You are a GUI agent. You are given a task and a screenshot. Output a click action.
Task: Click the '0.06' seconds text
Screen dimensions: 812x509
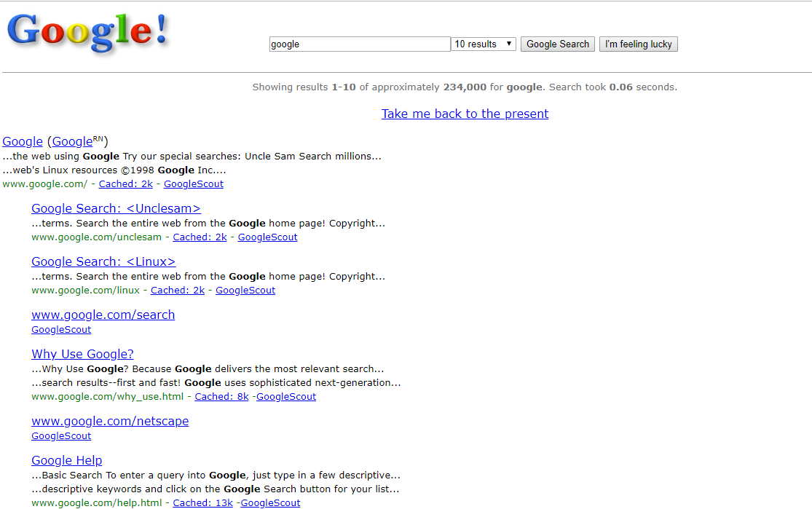click(621, 87)
